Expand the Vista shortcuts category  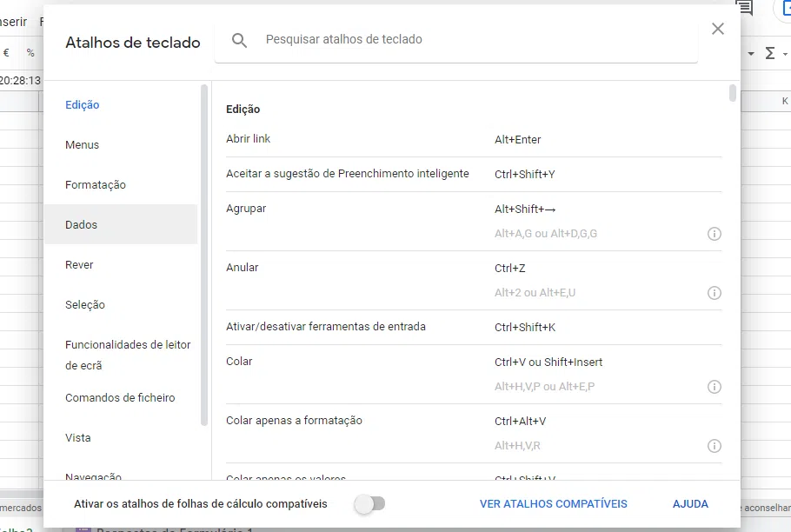pos(78,437)
